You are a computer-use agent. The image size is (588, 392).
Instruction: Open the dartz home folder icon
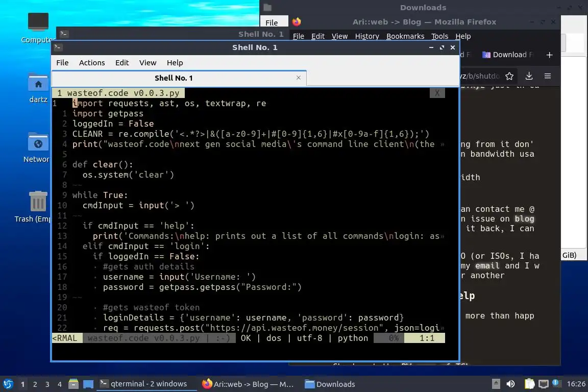(38, 88)
